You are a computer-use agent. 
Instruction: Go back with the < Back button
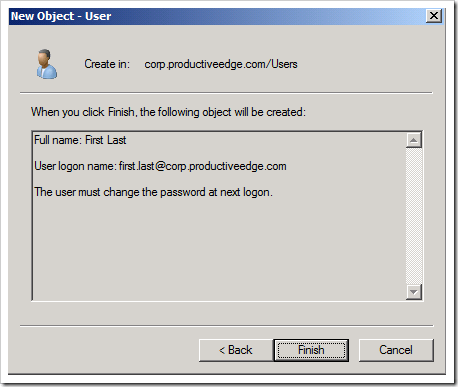click(236, 350)
